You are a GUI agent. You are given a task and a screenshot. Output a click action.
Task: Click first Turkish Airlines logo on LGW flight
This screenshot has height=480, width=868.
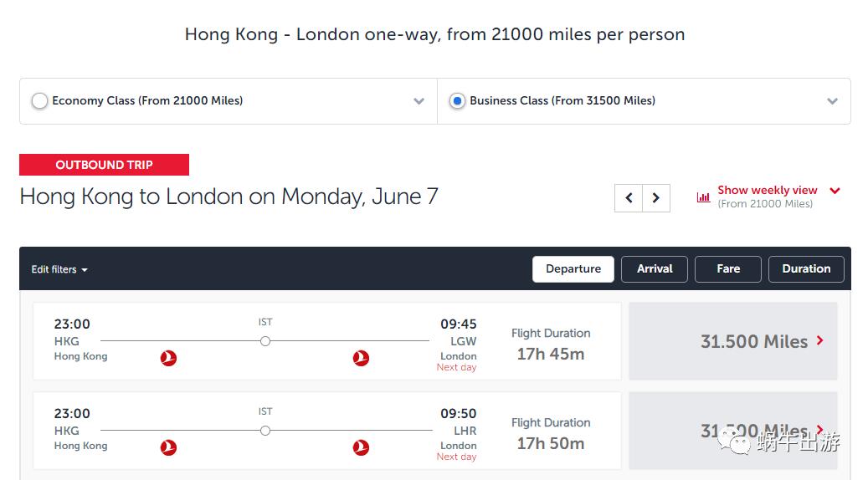[x=168, y=358]
